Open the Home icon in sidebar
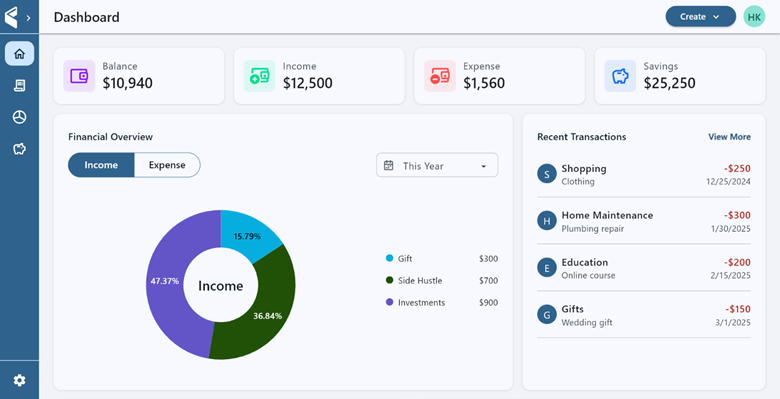This screenshot has width=780, height=399. pyautogui.click(x=19, y=54)
